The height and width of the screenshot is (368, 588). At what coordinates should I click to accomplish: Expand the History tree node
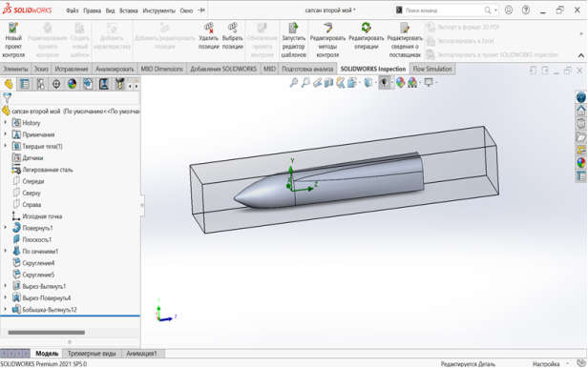point(6,122)
